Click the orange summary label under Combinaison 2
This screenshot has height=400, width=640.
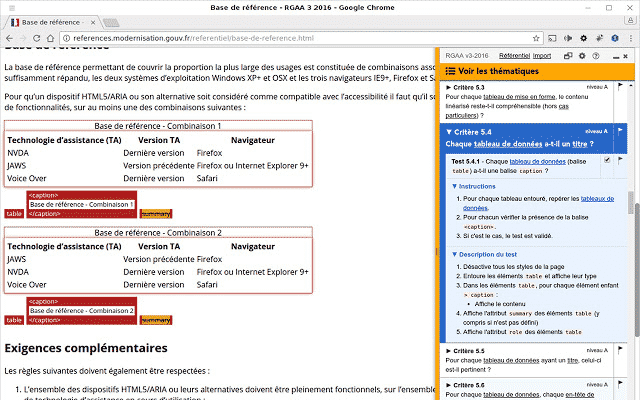click(156, 320)
